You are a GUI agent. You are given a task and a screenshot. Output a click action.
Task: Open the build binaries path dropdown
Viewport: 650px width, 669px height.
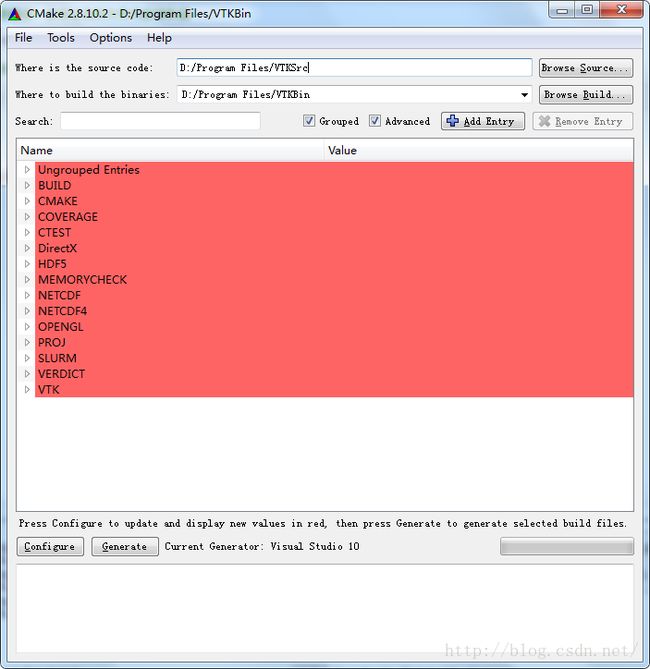tap(525, 95)
